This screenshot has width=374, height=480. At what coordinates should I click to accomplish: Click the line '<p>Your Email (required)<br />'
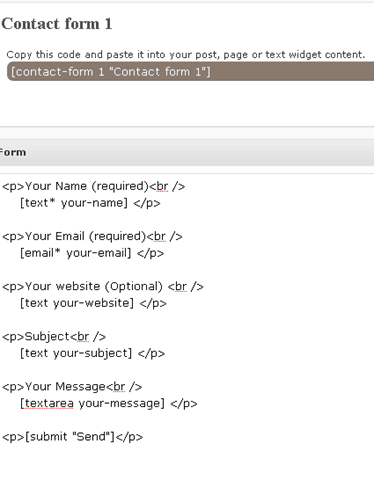[x=92, y=236]
